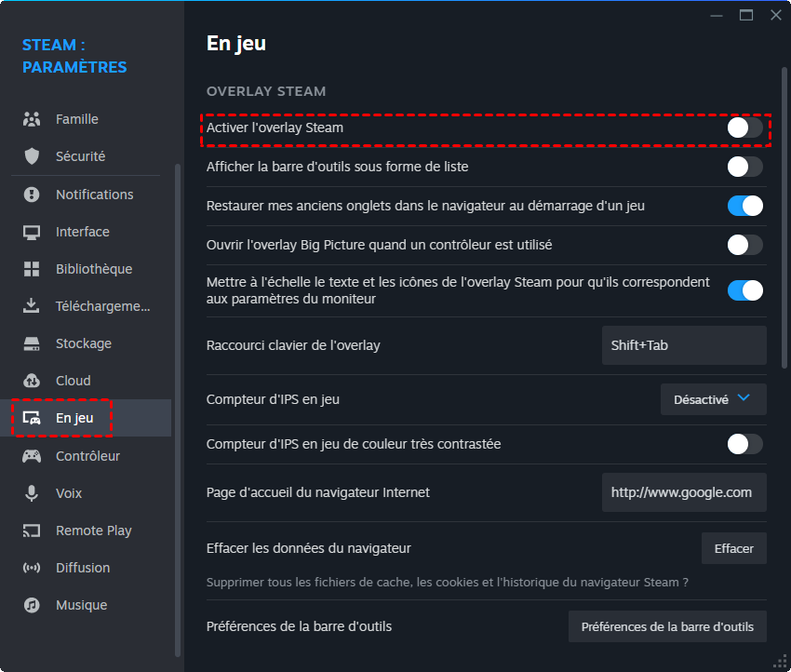Toggle the high-contrast IPS counter switch
Image resolution: width=791 pixels, height=672 pixels.
744,444
